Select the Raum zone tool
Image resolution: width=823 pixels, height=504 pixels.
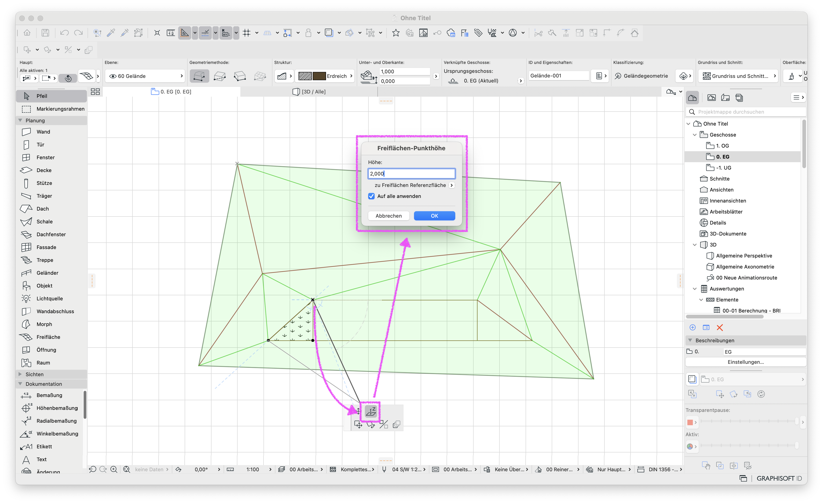[52, 363]
